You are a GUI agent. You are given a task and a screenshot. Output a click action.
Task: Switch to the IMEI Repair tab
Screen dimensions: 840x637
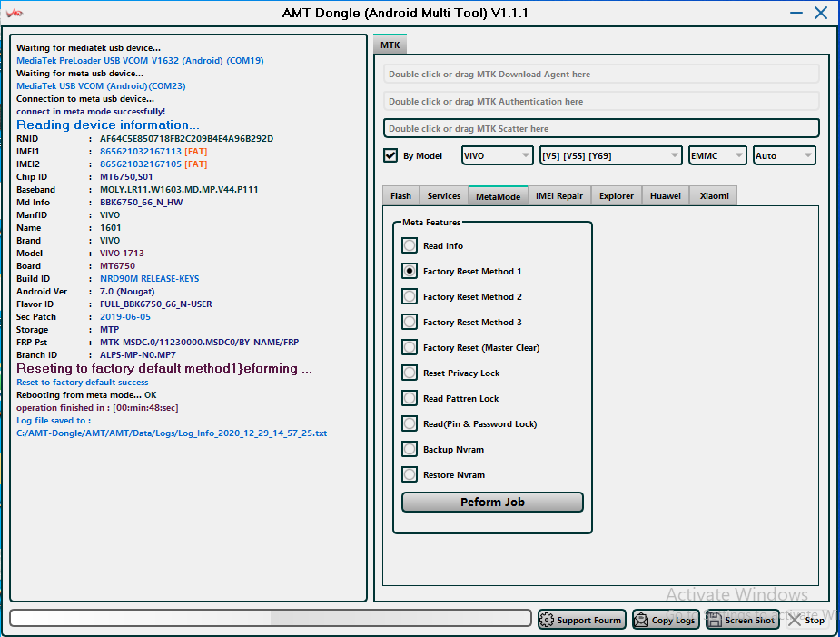pos(559,195)
